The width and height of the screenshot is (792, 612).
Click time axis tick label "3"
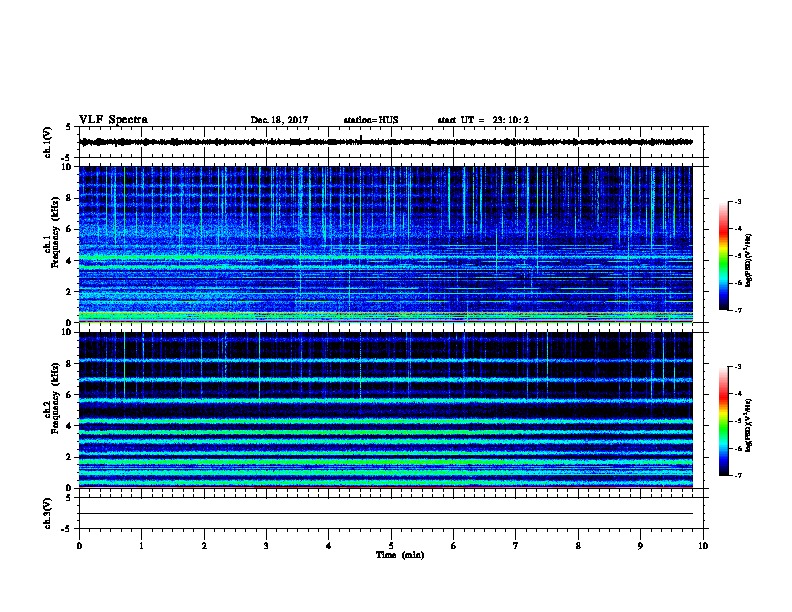coord(266,546)
